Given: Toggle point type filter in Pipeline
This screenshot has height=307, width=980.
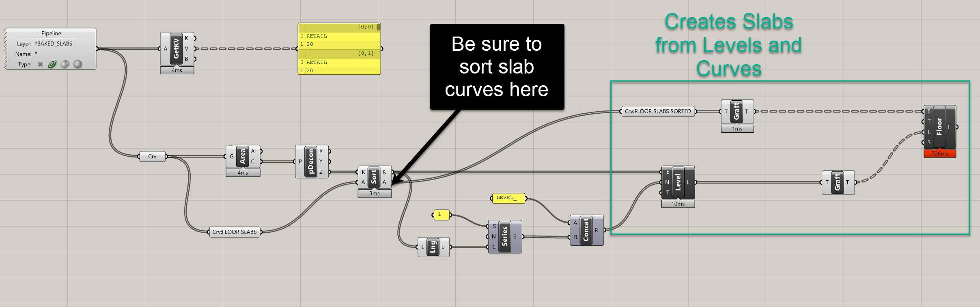Looking at the screenshot, I should point(40,64).
